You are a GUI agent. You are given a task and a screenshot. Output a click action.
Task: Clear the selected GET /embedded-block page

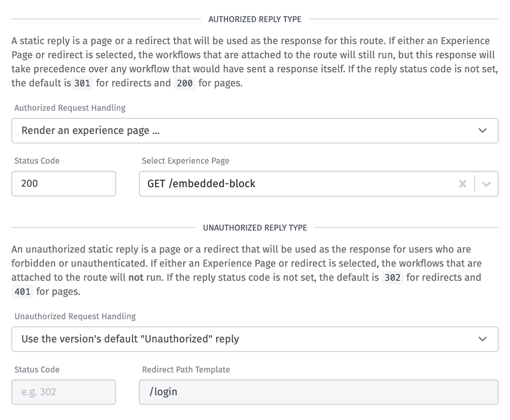[x=462, y=184]
